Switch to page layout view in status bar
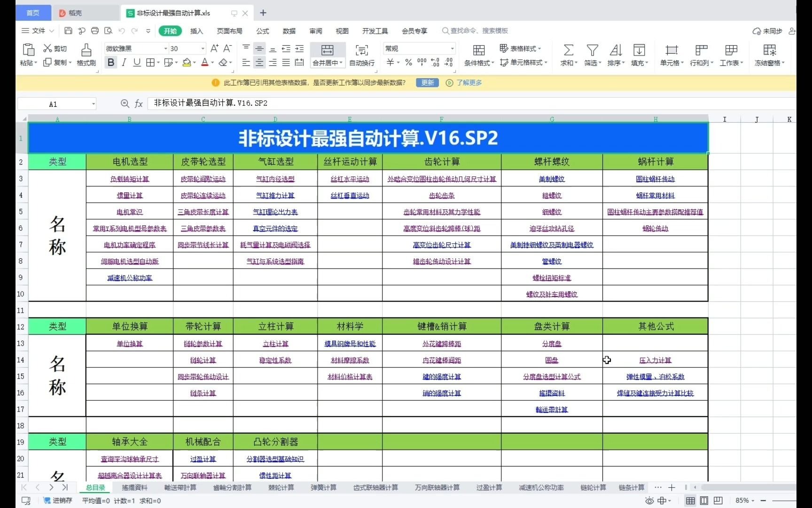The image size is (812, 508). point(704,500)
